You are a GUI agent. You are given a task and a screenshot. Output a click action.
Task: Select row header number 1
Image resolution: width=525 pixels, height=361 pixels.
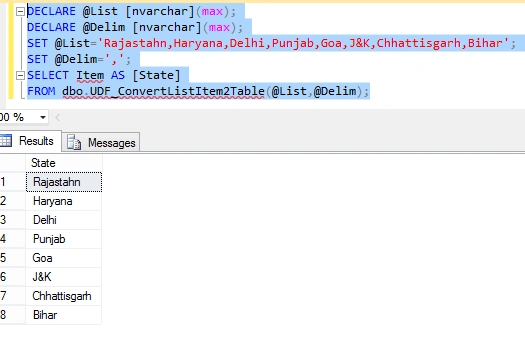12,182
